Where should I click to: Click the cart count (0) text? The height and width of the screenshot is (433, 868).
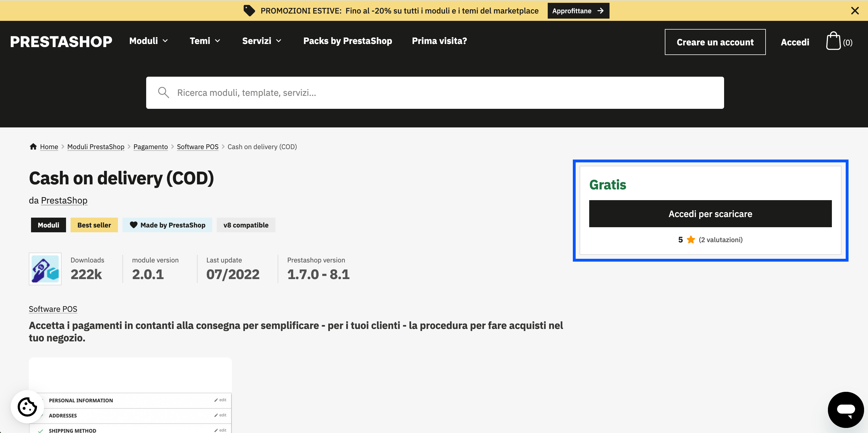pos(847,43)
